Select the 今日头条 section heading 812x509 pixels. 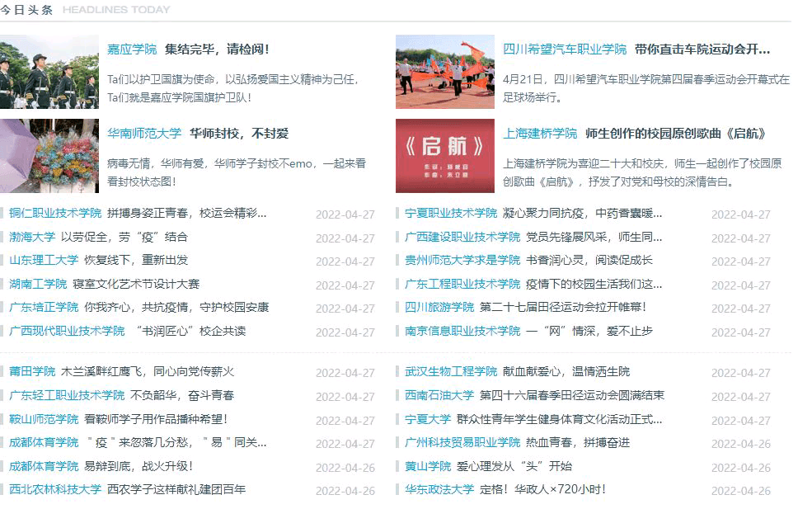click(26, 10)
